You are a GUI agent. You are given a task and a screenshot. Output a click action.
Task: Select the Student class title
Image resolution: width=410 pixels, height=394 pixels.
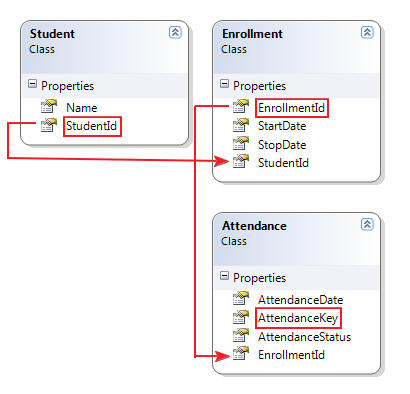point(52,34)
